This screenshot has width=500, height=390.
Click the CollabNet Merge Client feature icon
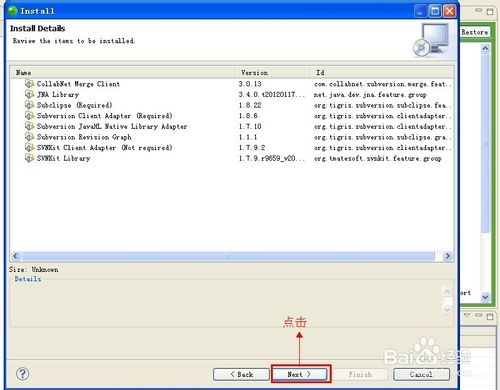click(x=29, y=83)
